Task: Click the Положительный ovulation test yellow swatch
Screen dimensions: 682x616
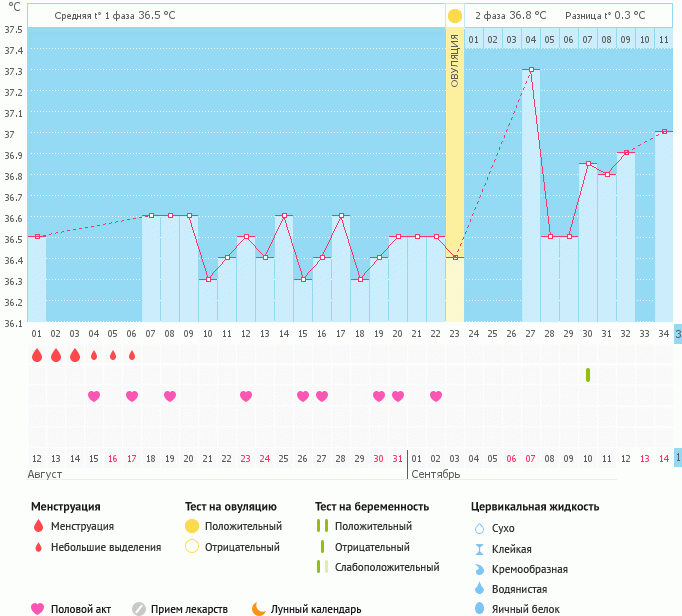Action: [x=192, y=526]
